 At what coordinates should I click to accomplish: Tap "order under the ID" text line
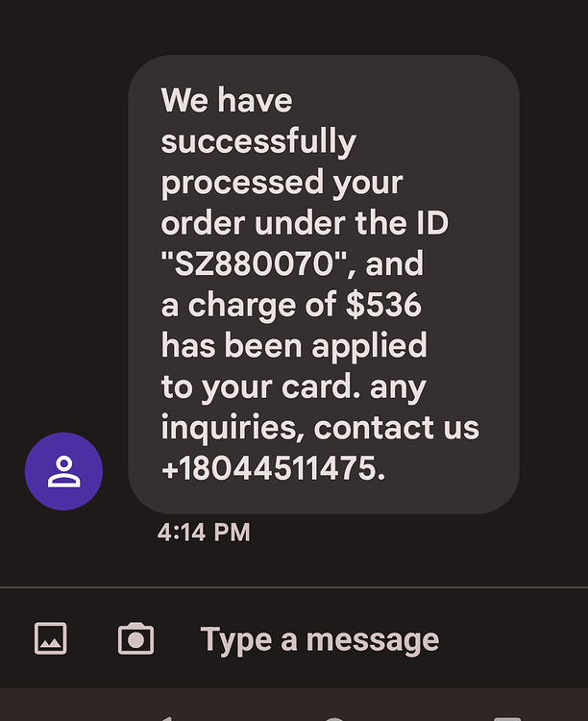[305, 223]
